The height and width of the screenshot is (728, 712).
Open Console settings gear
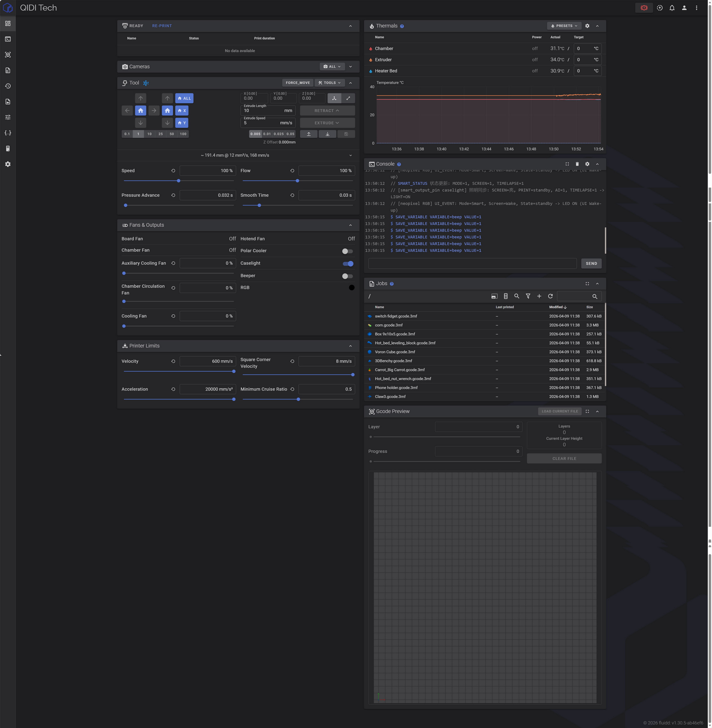587,164
